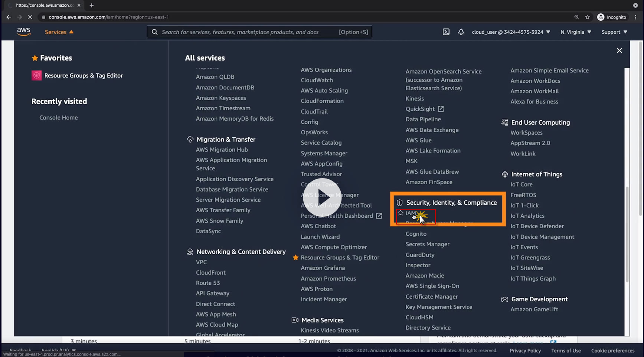Close the services menu with the X

620,50
